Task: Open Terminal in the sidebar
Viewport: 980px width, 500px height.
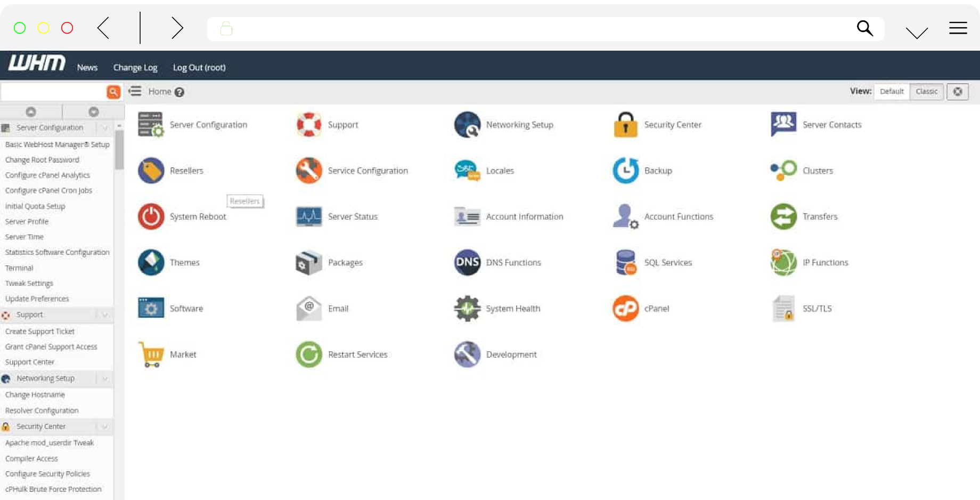Action: (19, 268)
